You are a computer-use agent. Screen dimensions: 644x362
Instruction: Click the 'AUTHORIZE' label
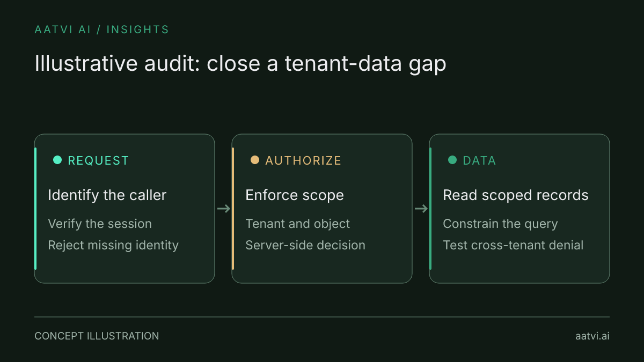point(303,160)
